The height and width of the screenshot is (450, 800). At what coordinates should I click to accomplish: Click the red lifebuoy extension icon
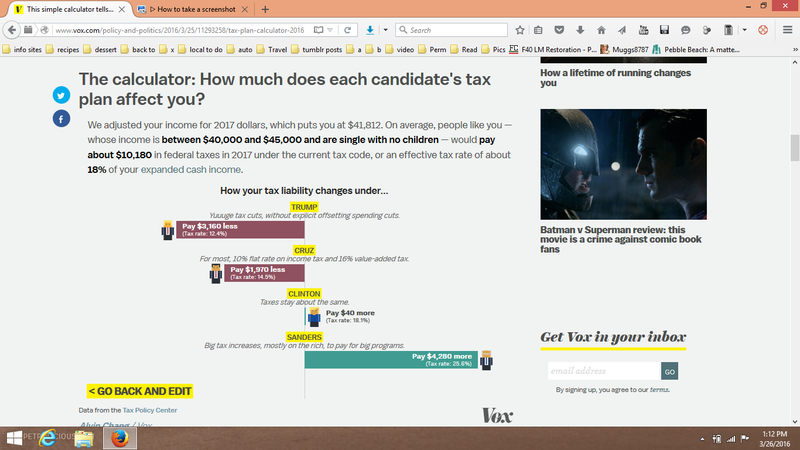[x=763, y=30]
